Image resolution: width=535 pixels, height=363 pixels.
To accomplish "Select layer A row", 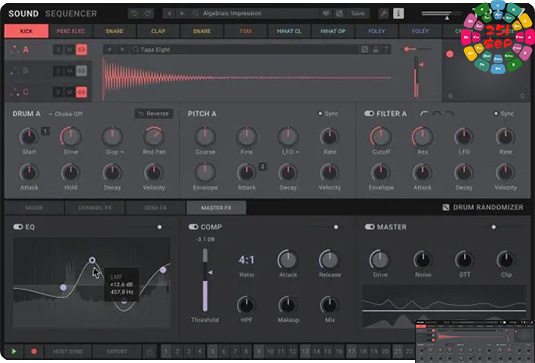I will 48,50.
